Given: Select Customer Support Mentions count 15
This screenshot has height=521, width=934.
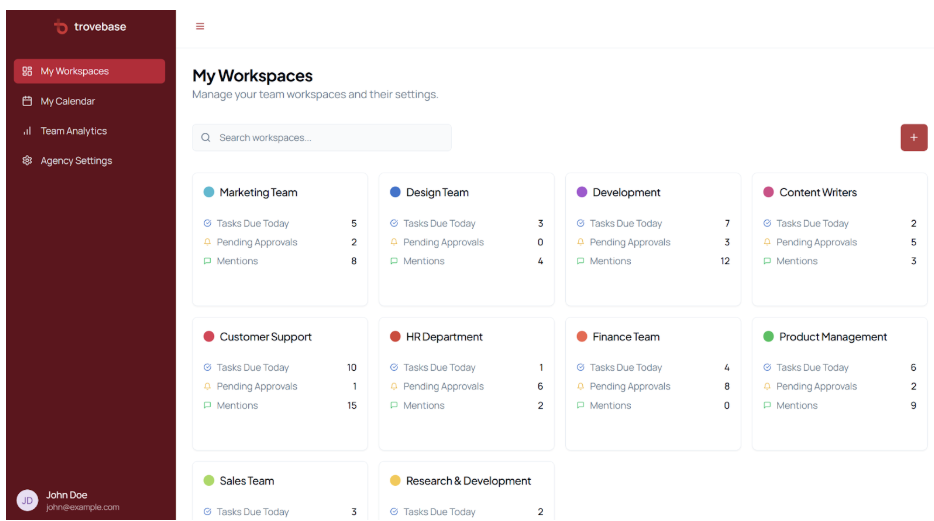Looking at the screenshot, I should (x=352, y=405).
